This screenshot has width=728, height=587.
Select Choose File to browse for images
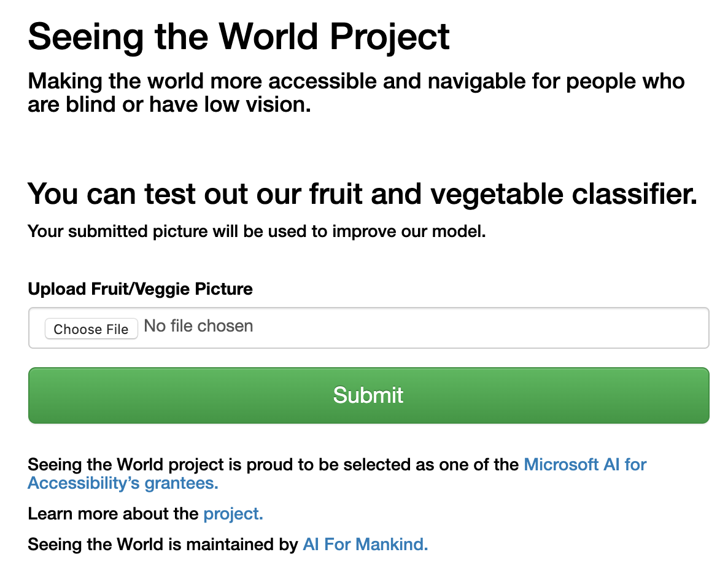click(x=91, y=328)
